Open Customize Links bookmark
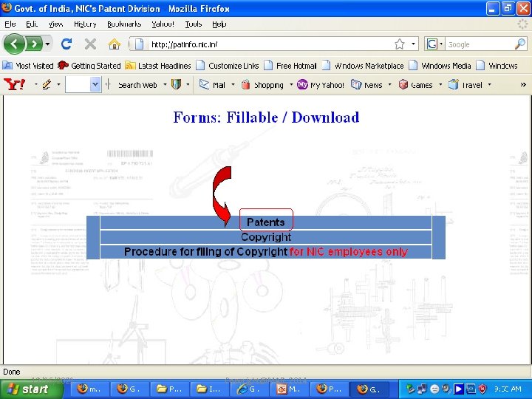The width and height of the screenshot is (532, 399). pyautogui.click(x=228, y=66)
